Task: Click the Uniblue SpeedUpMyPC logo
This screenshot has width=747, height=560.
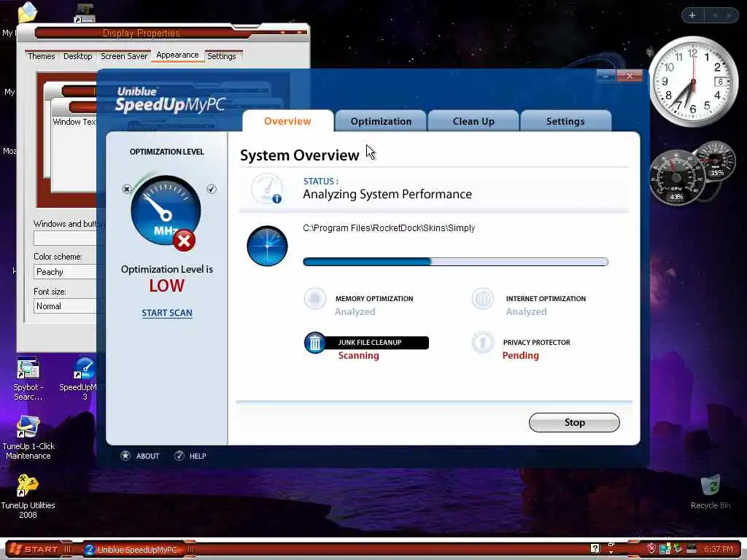Action: point(169,100)
